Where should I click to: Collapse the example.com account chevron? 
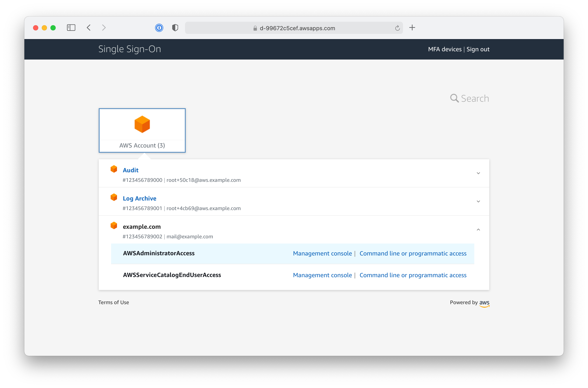coord(478,230)
